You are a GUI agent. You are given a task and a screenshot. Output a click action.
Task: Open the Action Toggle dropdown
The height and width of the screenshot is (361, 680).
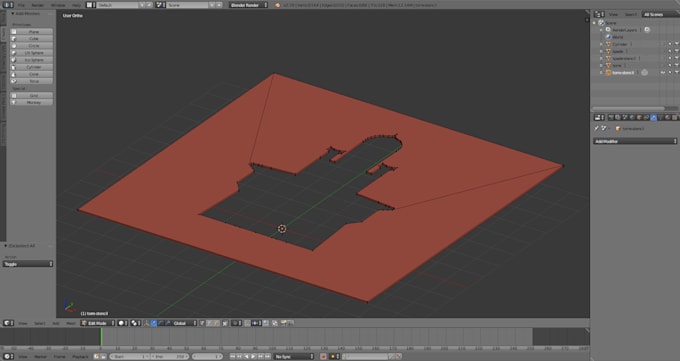28,264
